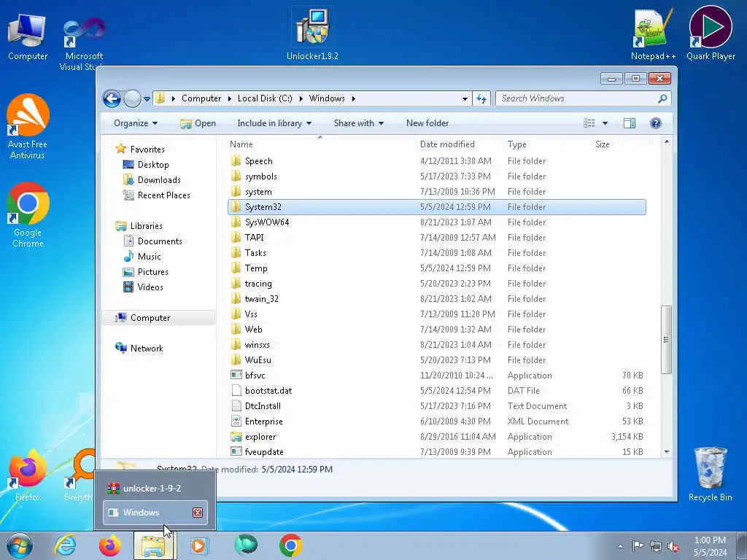Select the SysWOW64 folder icon
The width and height of the screenshot is (747, 560).
(236, 222)
